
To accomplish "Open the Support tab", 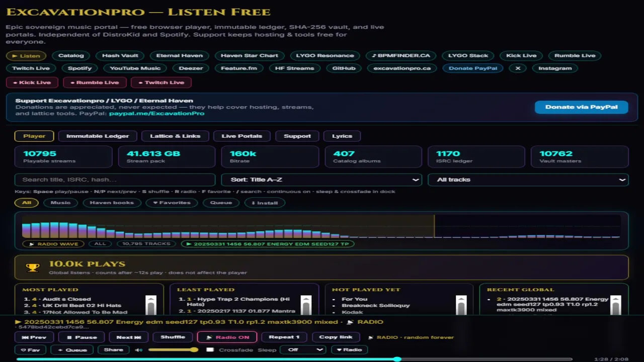I will (297, 136).
